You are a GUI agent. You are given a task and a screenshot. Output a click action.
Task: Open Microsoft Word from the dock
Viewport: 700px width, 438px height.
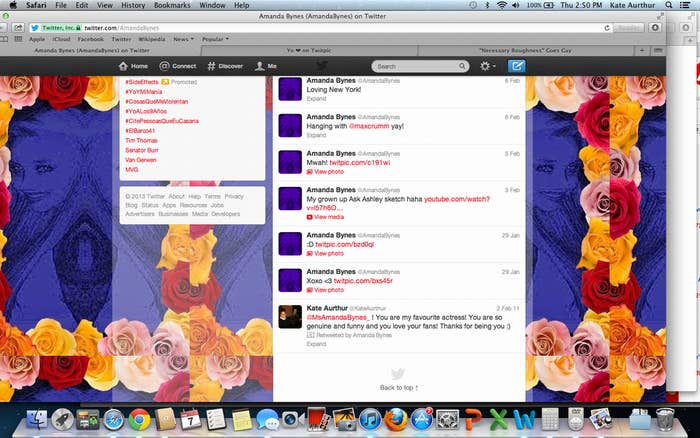tap(524, 420)
